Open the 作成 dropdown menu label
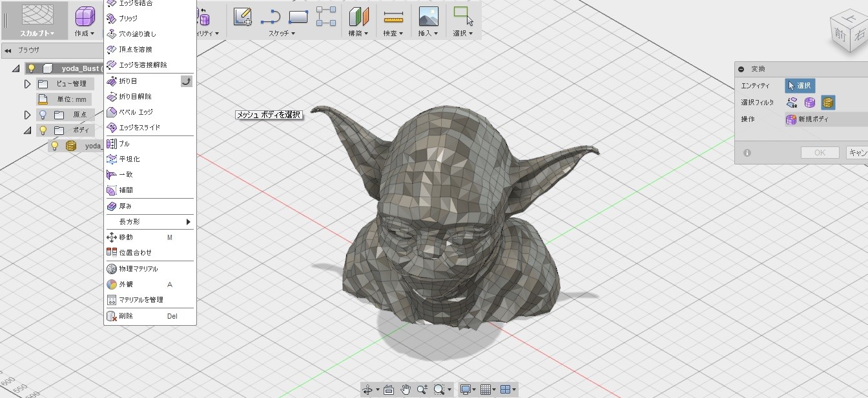The height and width of the screenshot is (398, 868). (85, 33)
